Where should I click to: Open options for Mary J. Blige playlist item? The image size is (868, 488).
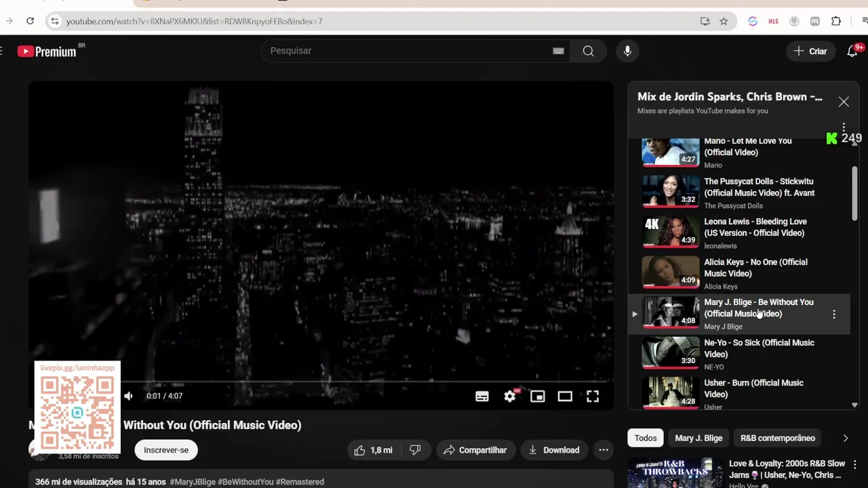[834, 314]
